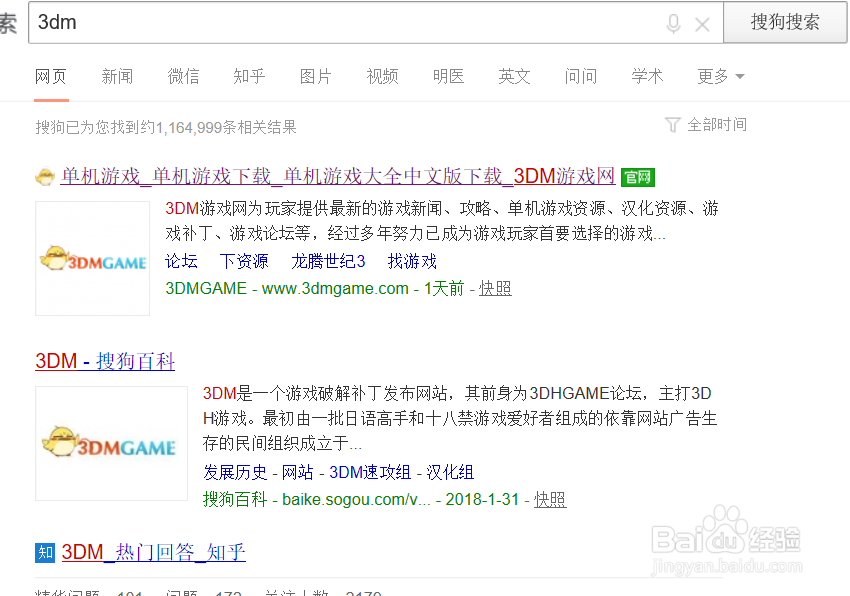Switch to the 图片 search tab
The height and width of the screenshot is (596, 850).
pyautogui.click(x=316, y=75)
